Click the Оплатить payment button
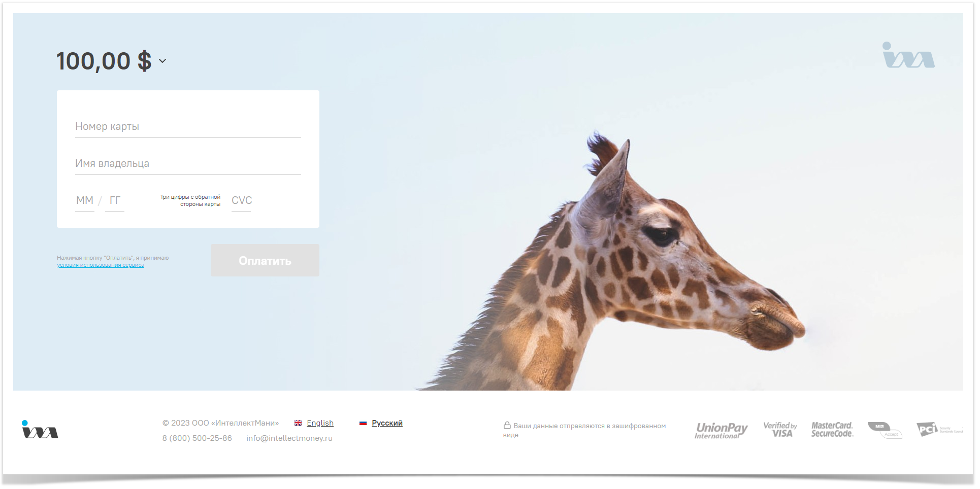Viewport: 980px width, 489px height. 265,260
